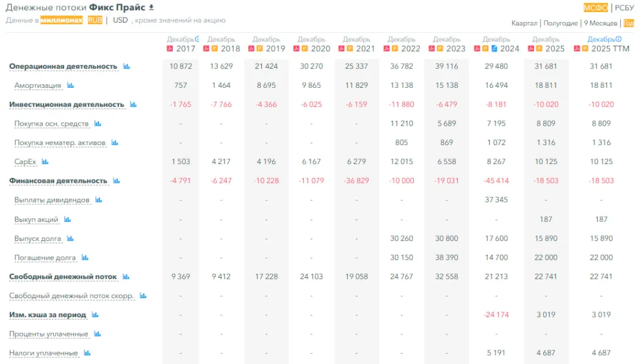Select the Полугодие period view
This screenshot has height=364, width=641.
coord(560,23)
